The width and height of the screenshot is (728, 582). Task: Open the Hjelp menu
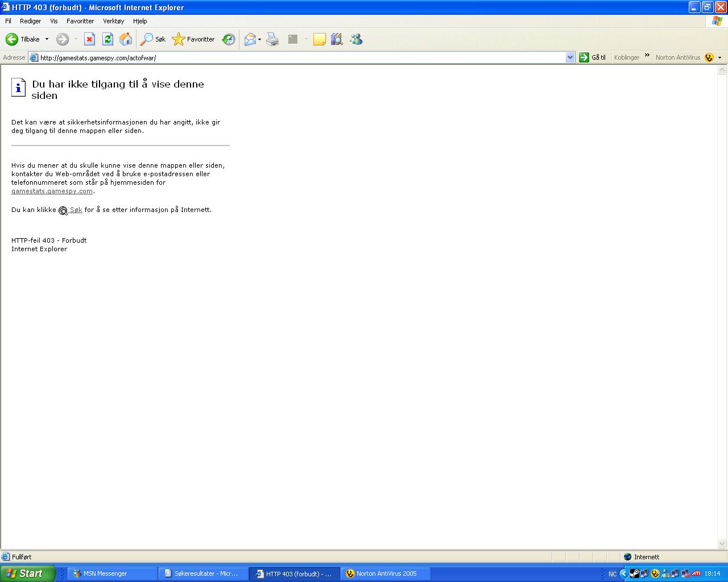(x=140, y=21)
